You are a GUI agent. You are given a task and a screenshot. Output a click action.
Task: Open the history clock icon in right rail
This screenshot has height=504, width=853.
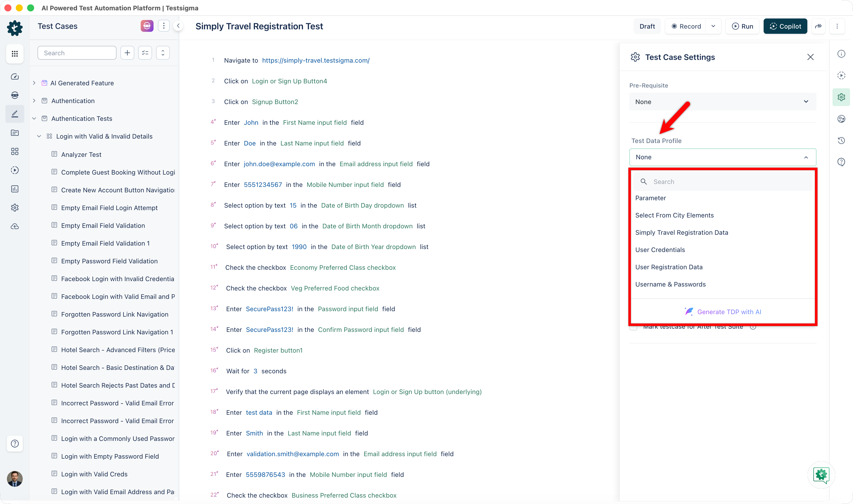(x=841, y=141)
